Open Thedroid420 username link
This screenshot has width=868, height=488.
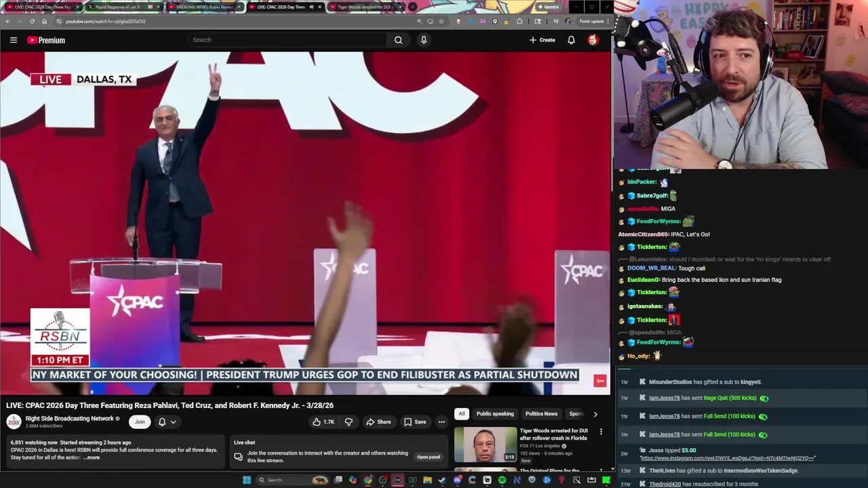point(665,484)
